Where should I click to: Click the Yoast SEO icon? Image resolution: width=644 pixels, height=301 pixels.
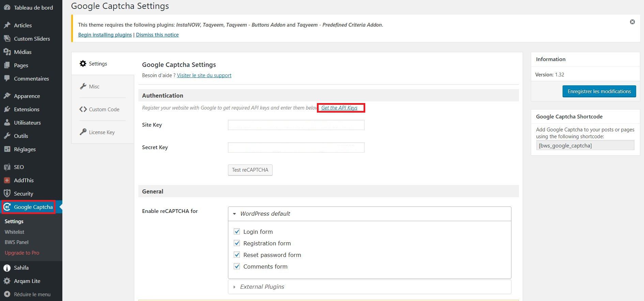tap(7, 167)
